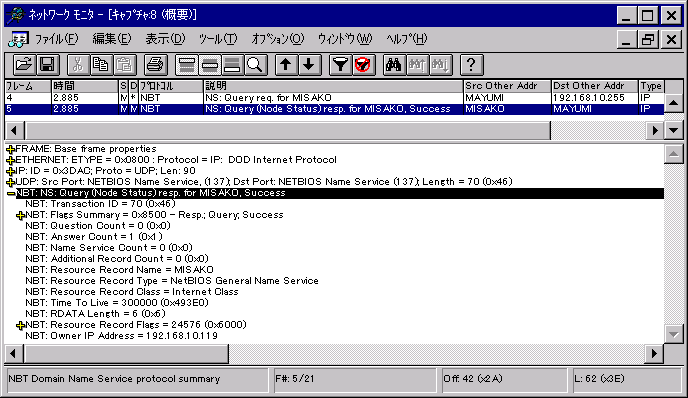Click the Cut scissors icon
The width and height of the screenshot is (688, 398).
(78, 65)
